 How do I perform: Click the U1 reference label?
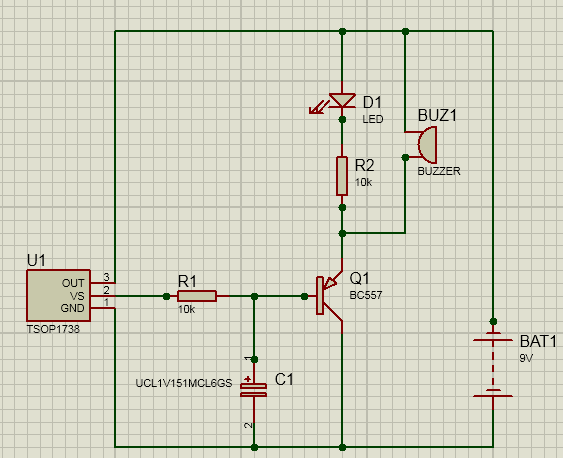[x=36, y=261]
